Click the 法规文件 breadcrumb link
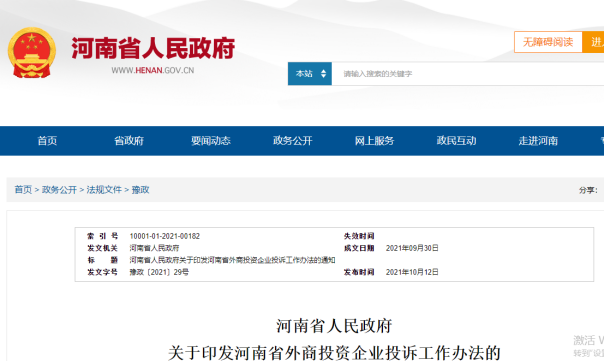 (x=104, y=190)
